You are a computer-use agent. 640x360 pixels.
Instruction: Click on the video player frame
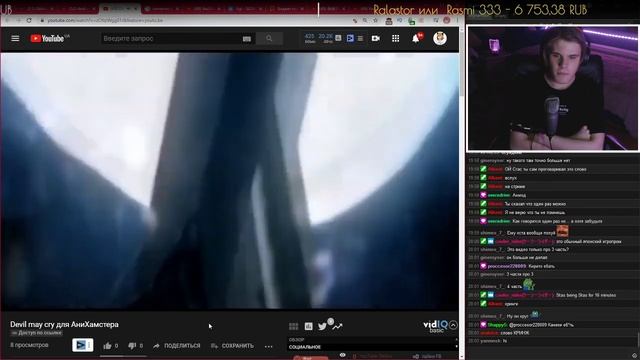[x=230, y=181]
